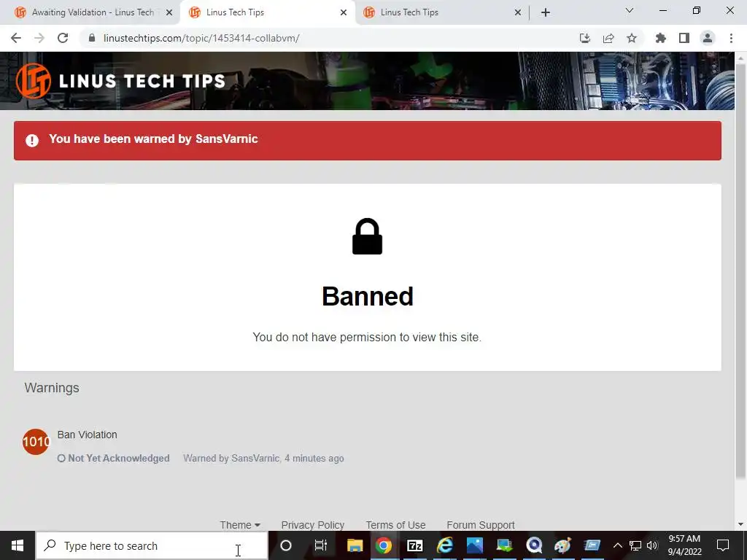Open the Forum Support link
The width and height of the screenshot is (747, 560).
tap(481, 525)
